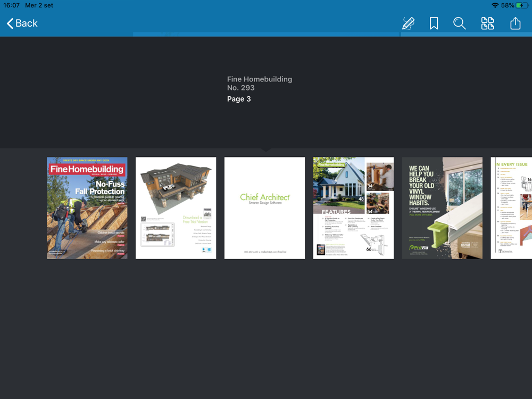
Task: Check the Wi-Fi status icon
Action: point(495,5)
